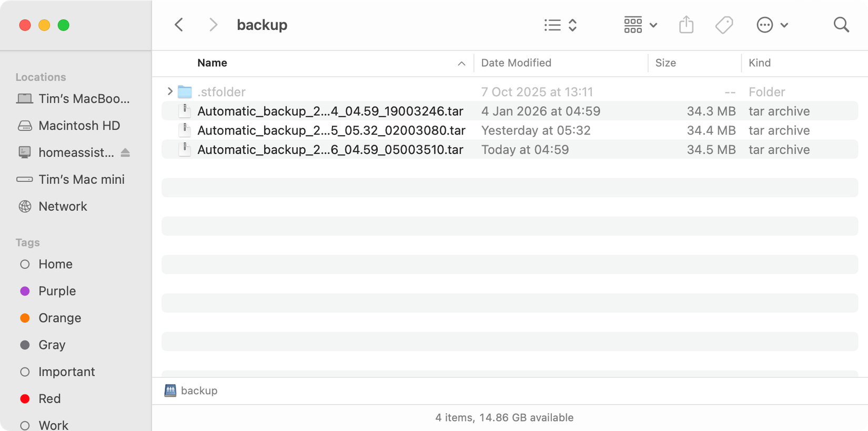Open the Group By dropdown
868x431 pixels.
click(x=640, y=25)
